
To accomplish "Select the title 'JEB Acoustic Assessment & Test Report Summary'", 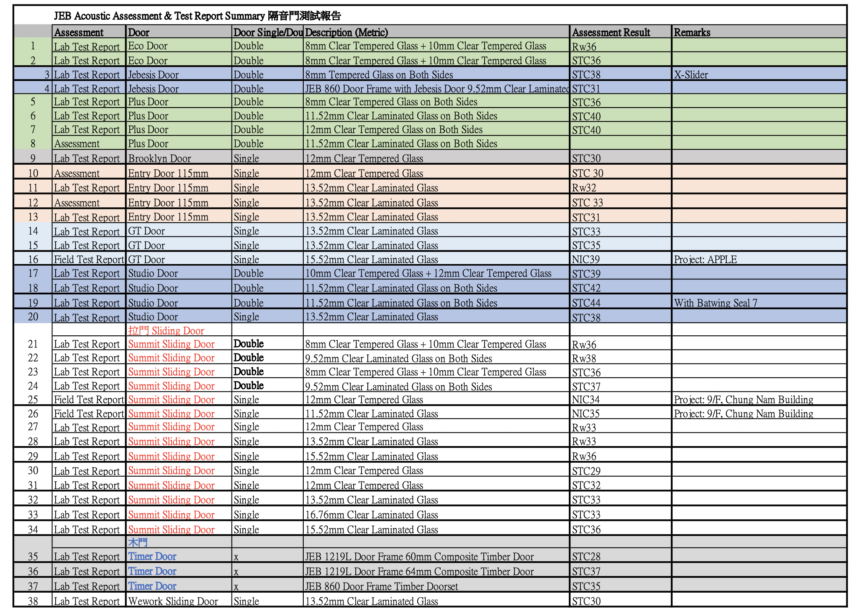I will coord(159,16).
